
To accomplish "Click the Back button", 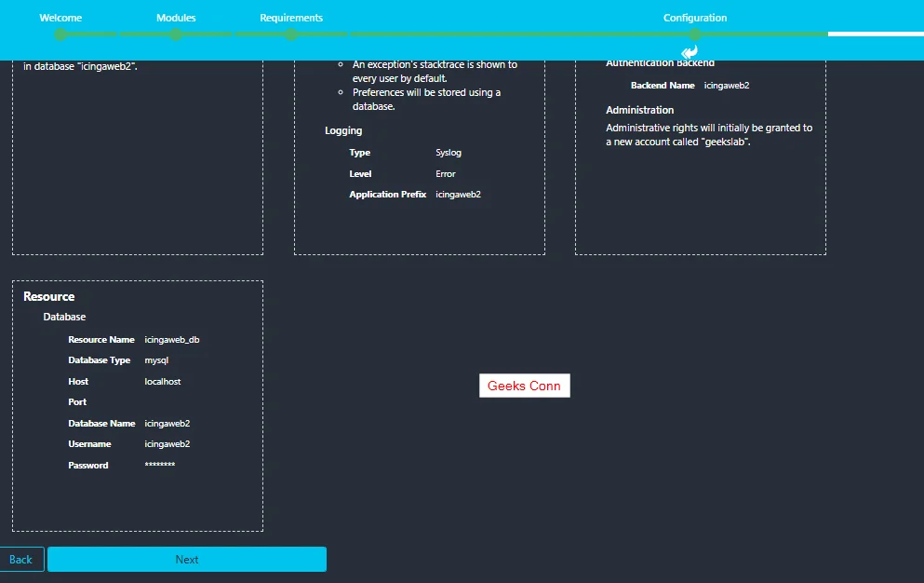I will tap(20, 559).
